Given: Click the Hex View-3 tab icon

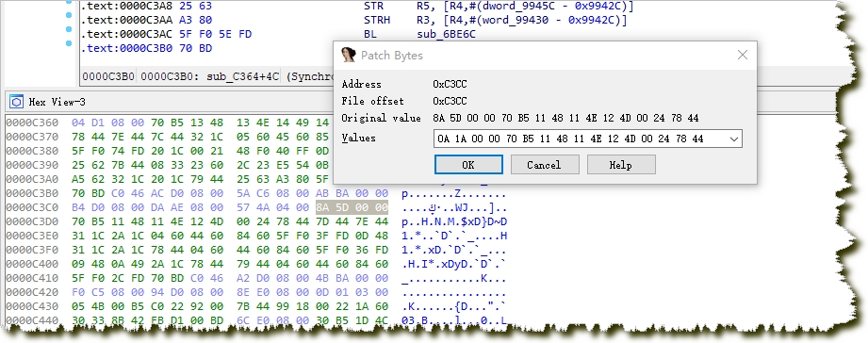Looking at the screenshot, I should (x=17, y=102).
